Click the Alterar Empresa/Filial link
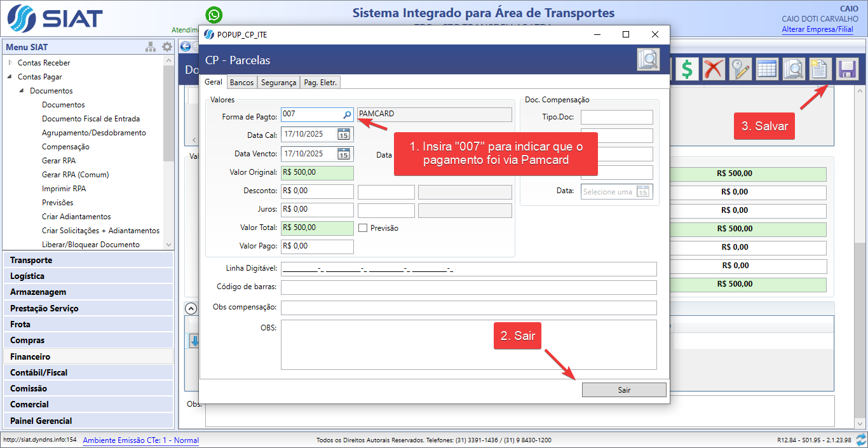 (818, 29)
